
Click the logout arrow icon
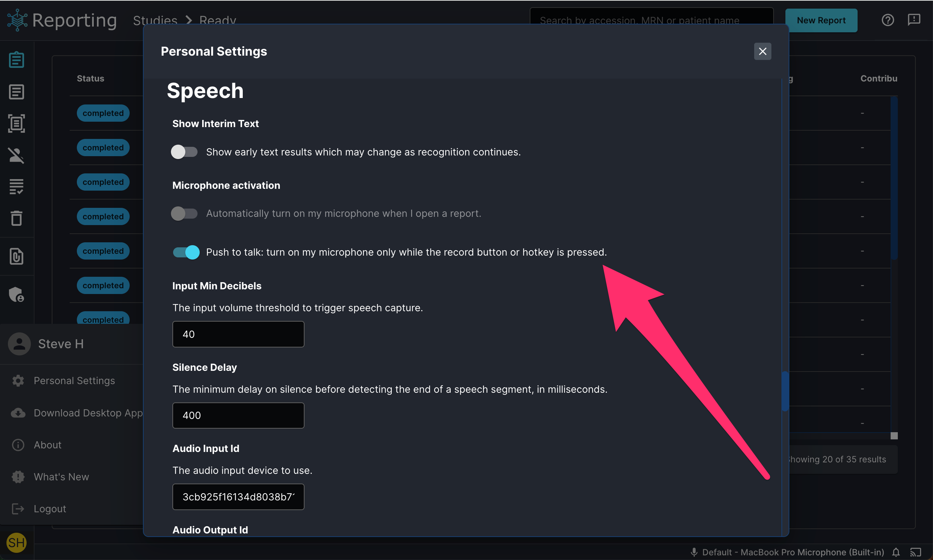(x=18, y=509)
